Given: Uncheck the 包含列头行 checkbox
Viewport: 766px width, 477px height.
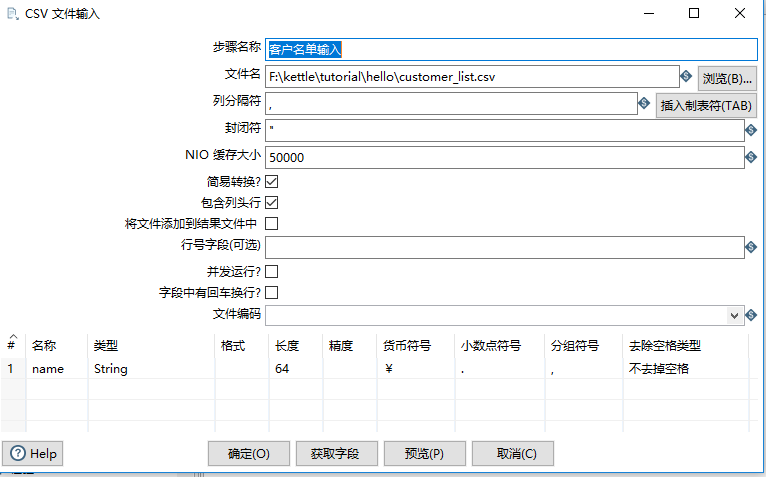Looking at the screenshot, I should (x=272, y=202).
